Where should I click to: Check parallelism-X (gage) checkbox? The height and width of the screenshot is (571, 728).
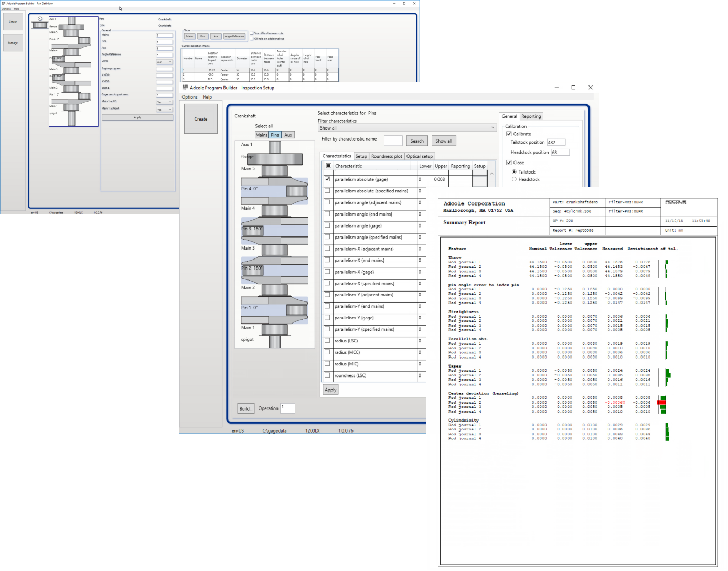[x=327, y=271]
